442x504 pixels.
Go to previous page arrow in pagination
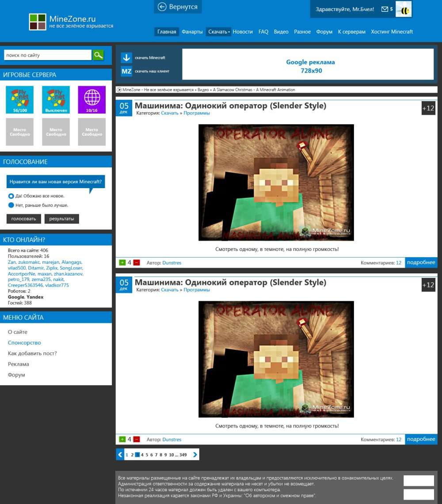tap(120, 455)
